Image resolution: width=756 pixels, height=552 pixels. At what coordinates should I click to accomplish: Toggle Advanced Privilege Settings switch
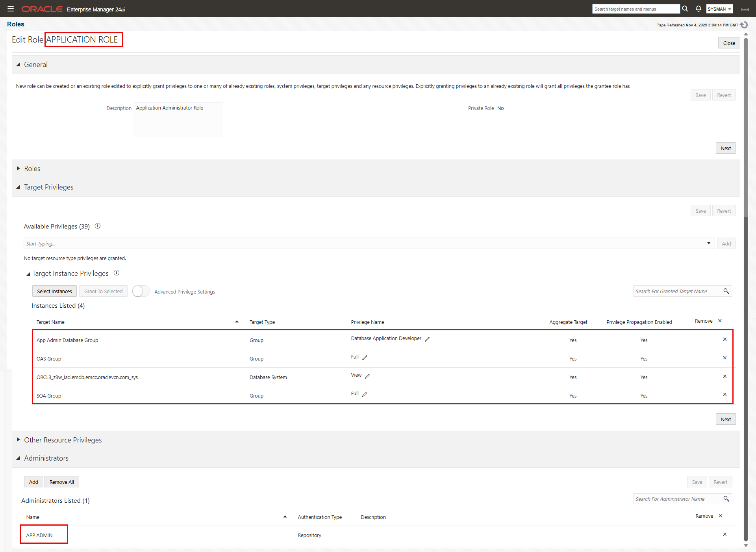pyautogui.click(x=141, y=291)
